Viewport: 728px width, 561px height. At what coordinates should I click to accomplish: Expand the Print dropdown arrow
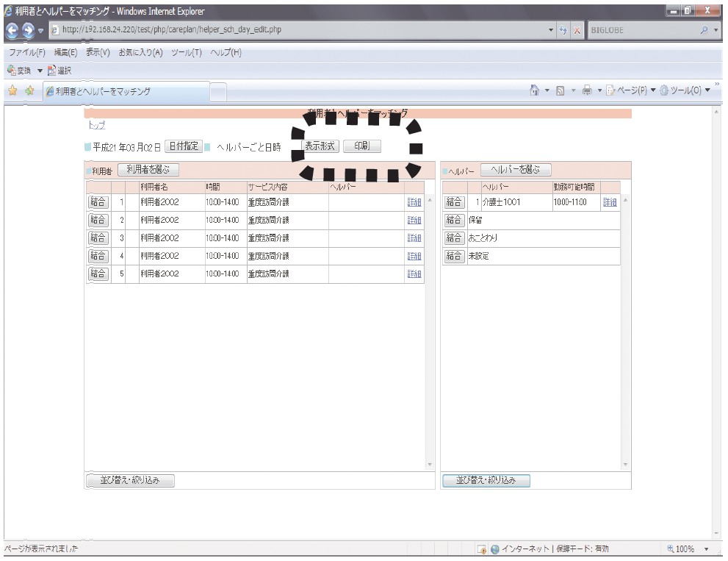599,90
